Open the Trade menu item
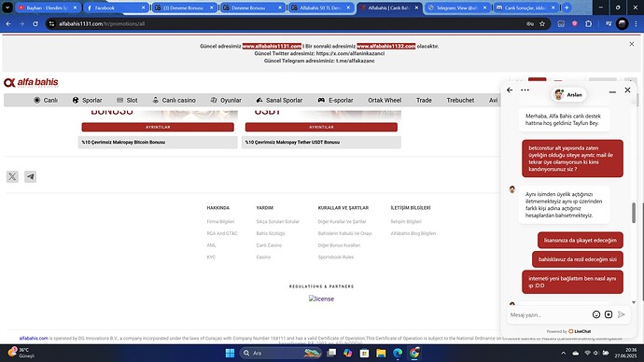Viewport: 644px width, 362px height. click(x=424, y=100)
